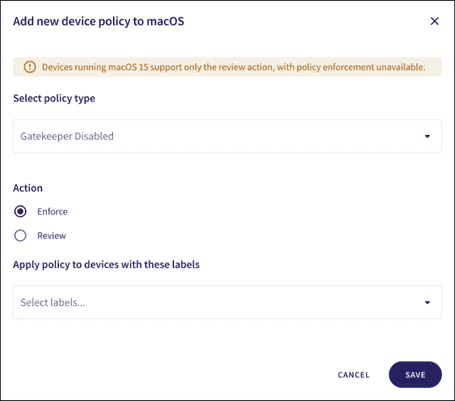The image size is (455, 401).
Task: Click the Enforce option label
Action: click(52, 211)
